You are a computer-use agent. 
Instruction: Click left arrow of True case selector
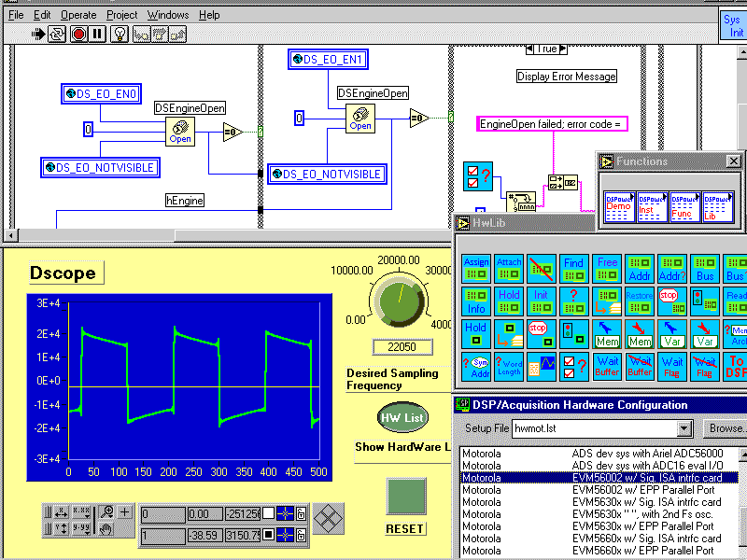click(x=530, y=49)
